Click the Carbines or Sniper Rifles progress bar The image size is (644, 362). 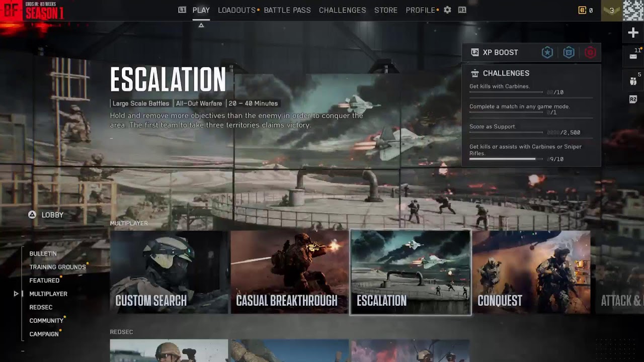coord(506,159)
